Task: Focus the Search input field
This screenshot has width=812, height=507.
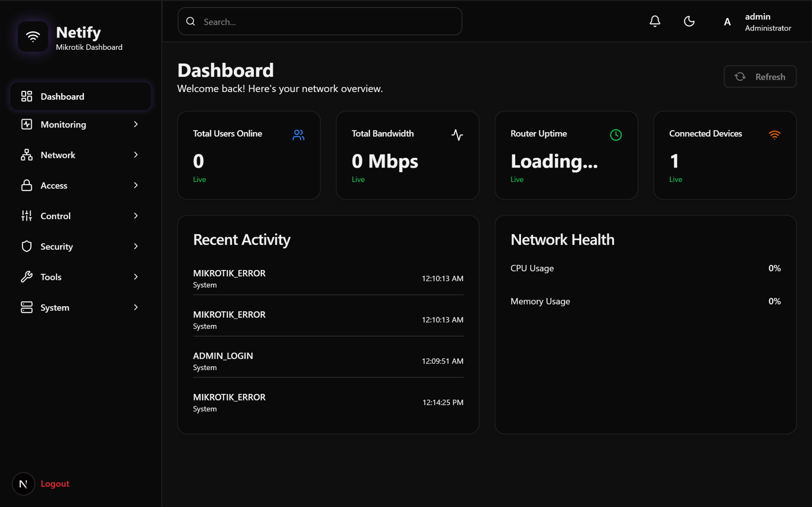Action: coord(320,22)
